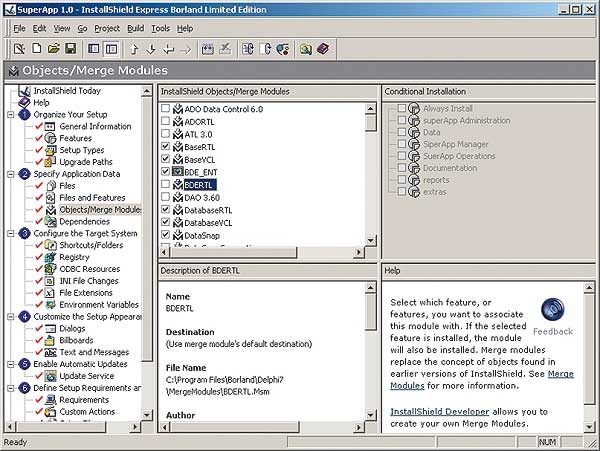
Task: Open Upgrade Paths tree item
Action: pyautogui.click(x=86, y=162)
